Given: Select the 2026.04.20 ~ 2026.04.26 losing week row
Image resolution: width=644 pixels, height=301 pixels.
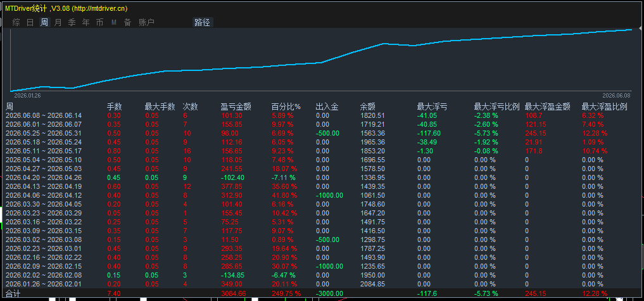Looking at the screenshot, I should 319,177.
